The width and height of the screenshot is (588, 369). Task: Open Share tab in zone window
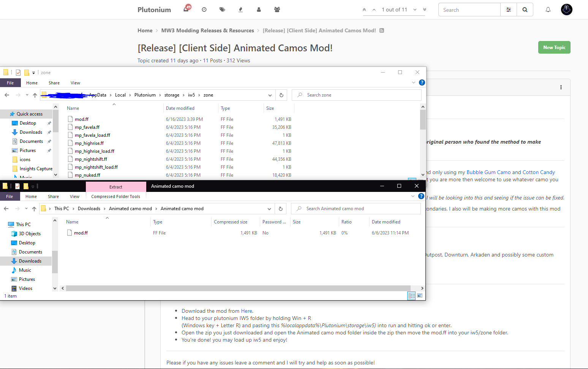54,83
